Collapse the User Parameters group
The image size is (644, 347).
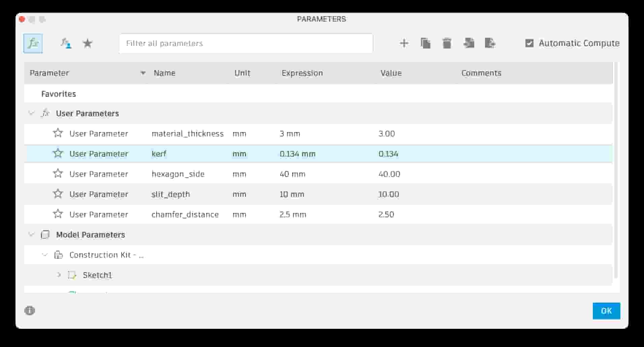[x=31, y=113]
